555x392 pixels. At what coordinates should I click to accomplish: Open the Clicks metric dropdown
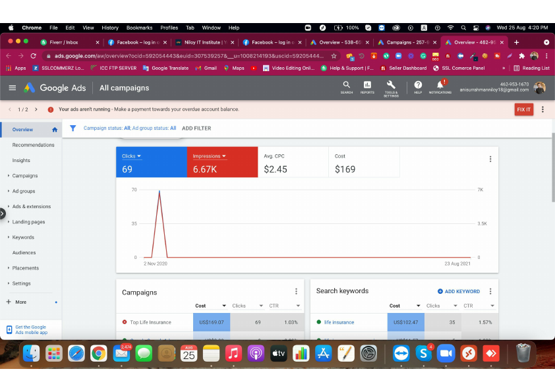click(x=131, y=156)
